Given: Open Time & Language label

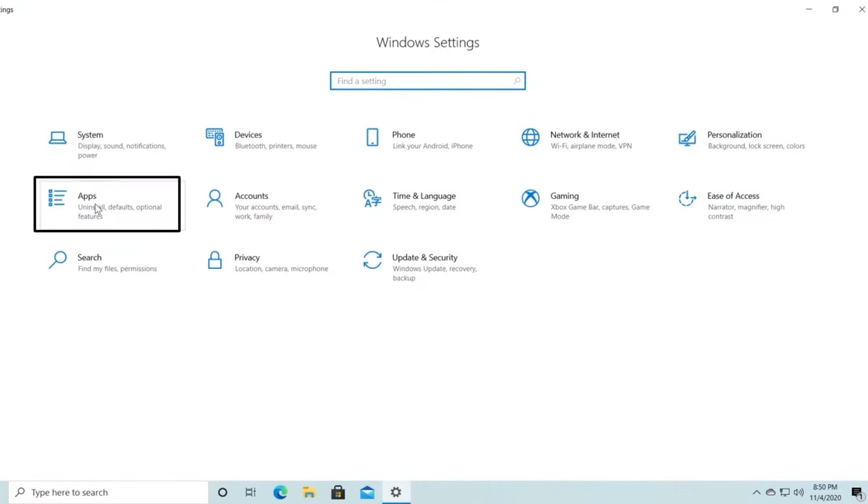Looking at the screenshot, I should tap(424, 196).
